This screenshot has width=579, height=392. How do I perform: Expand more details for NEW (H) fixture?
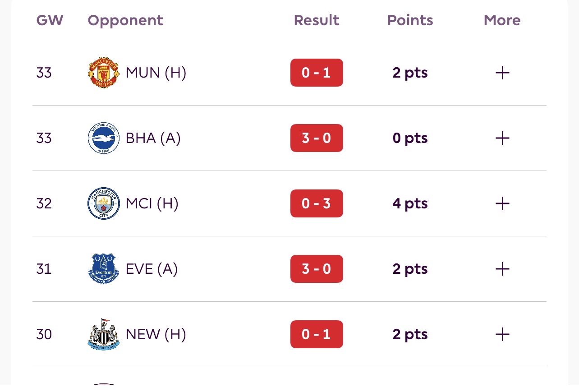tap(502, 334)
